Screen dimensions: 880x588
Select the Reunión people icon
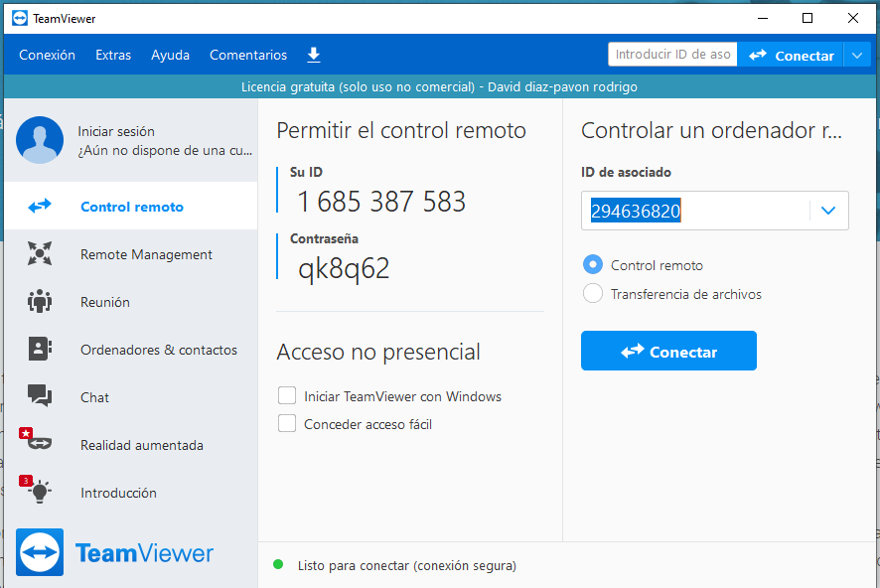40,302
